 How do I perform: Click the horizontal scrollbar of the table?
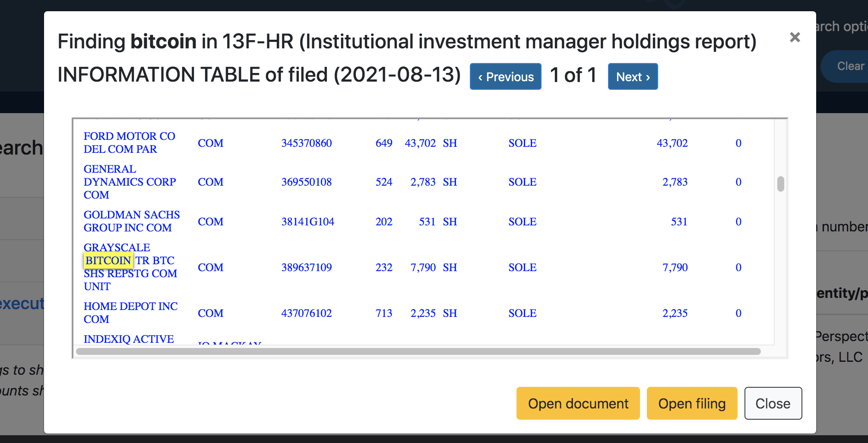pyautogui.click(x=418, y=351)
